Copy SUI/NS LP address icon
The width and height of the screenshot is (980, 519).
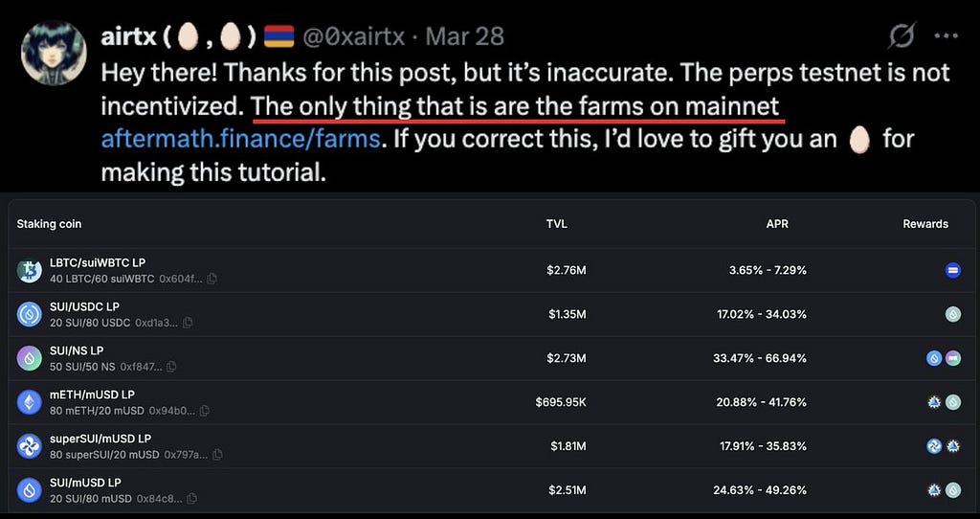[171, 367]
